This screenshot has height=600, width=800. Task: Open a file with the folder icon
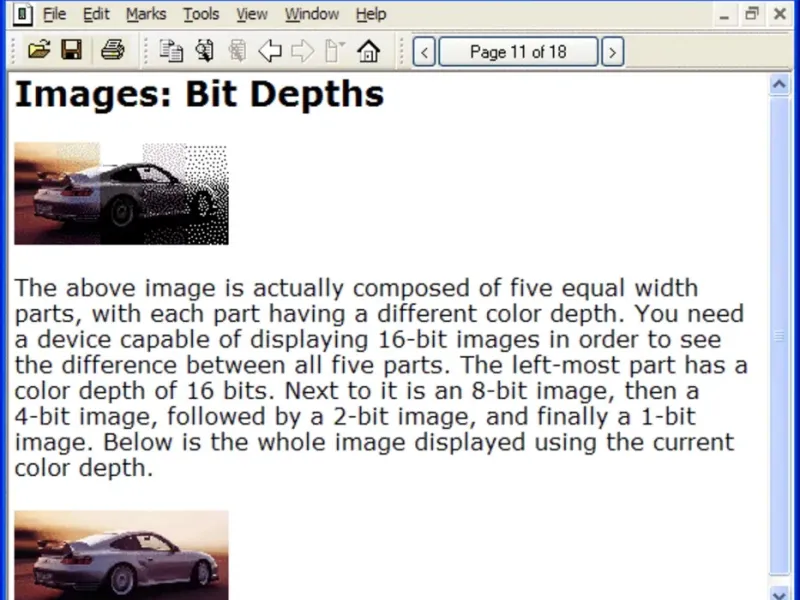pyautogui.click(x=39, y=50)
